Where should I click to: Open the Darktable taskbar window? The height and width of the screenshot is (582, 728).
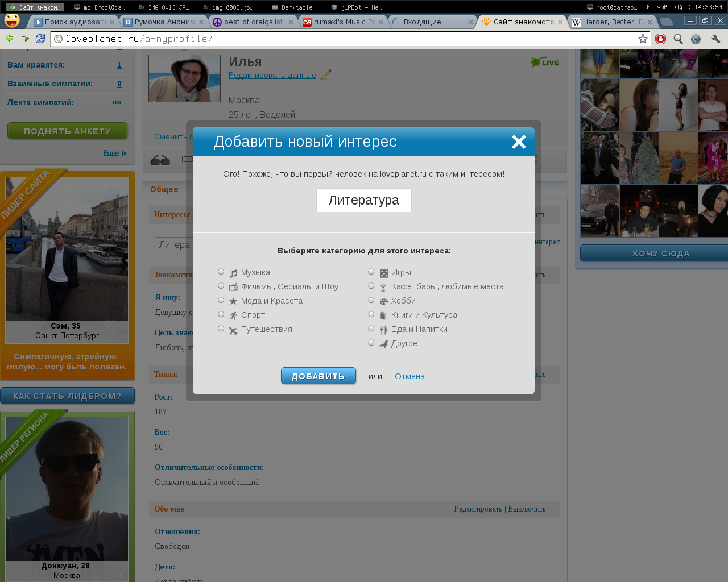292,7
